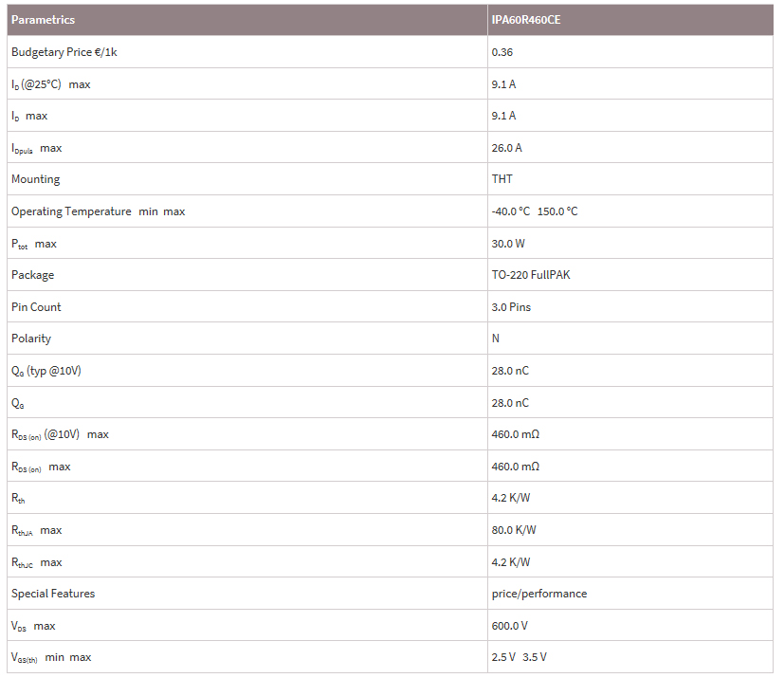Image resolution: width=784 pixels, height=678 pixels.
Task: Click the price/performance feature value
Action: pyautogui.click(x=538, y=594)
